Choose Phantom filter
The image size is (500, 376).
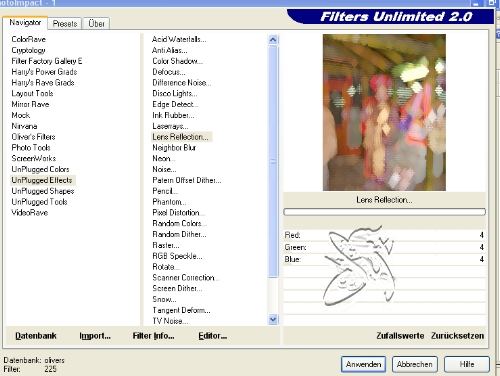(169, 202)
